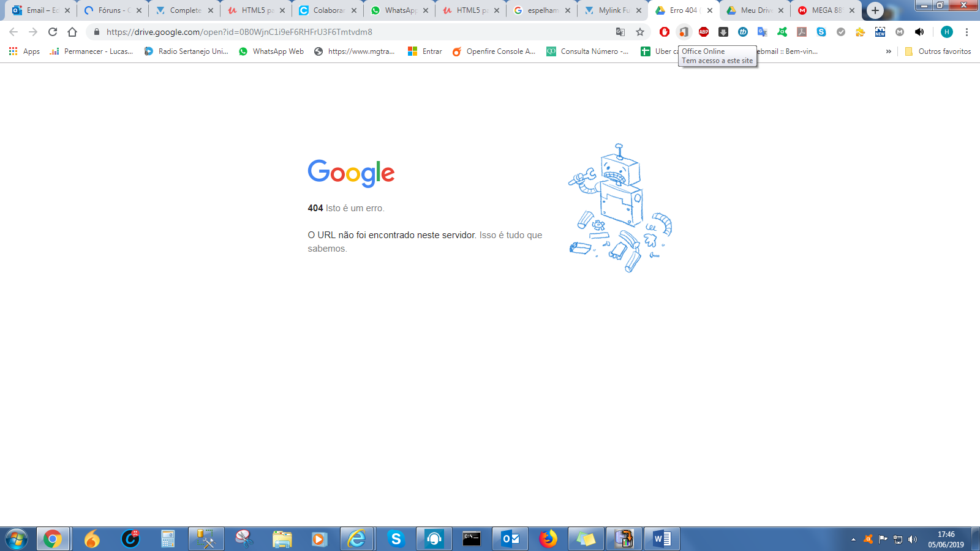Open the Permanecer - Lucas bookmark

point(91,51)
